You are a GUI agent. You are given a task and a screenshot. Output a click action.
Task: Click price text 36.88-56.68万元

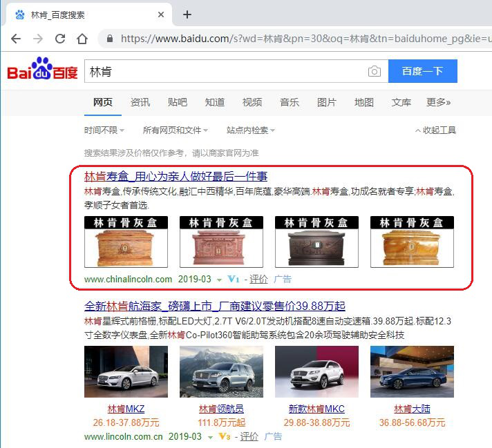coord(412,422)
